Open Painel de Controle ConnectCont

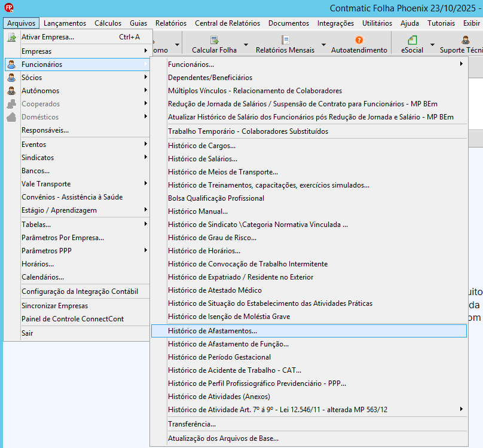[77, 319]
